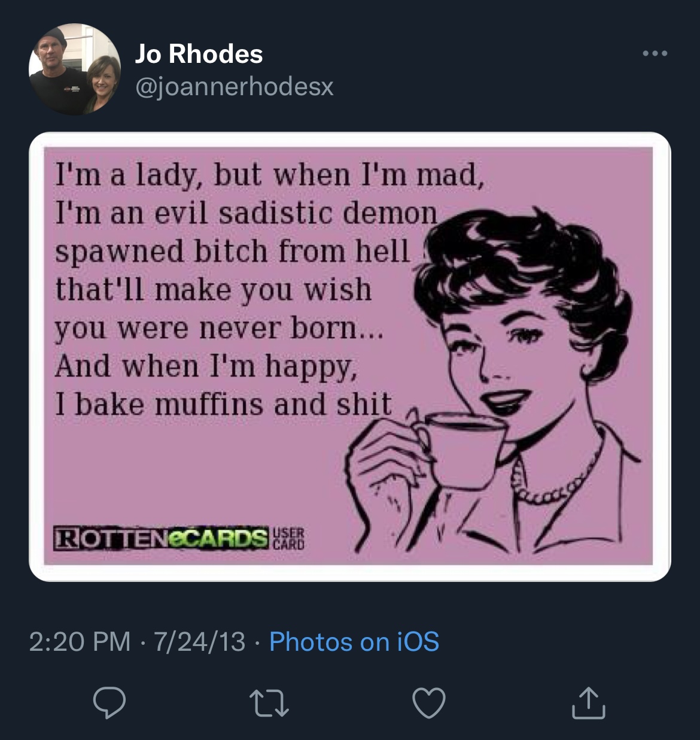The width and height of the screenshot is (700, 740).
Task: Click the 'I bake muffins' text line
Action: (223, 404)
